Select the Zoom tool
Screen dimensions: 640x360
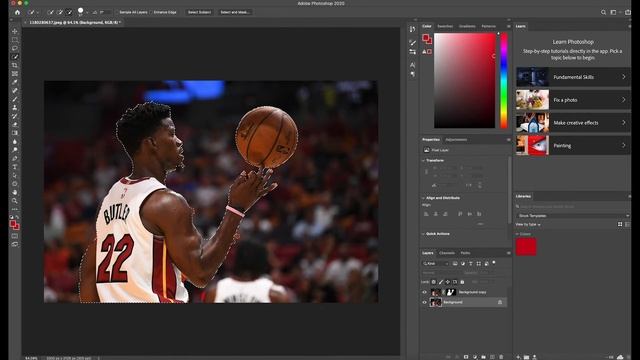click(x=15, y=201)
